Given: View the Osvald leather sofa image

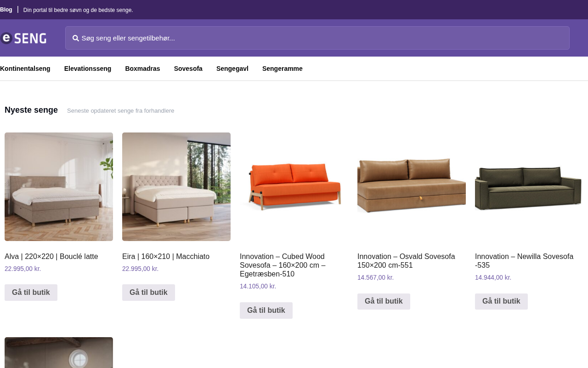Looking at the screenshot, I should 412,187.
